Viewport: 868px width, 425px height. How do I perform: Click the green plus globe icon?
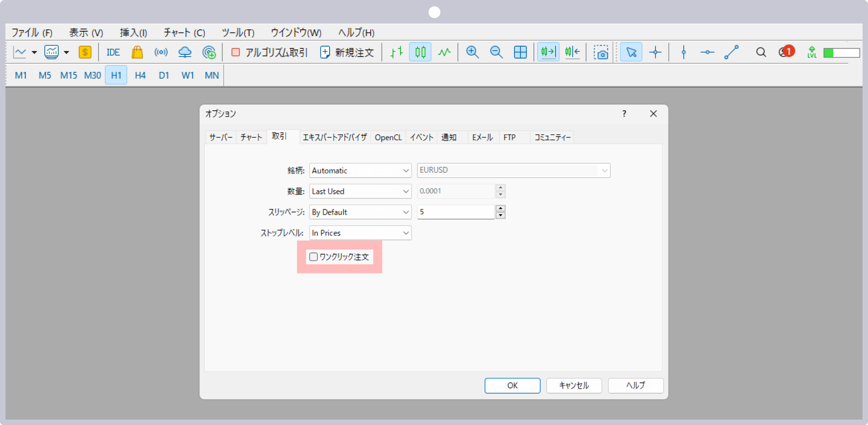[209, 52]
